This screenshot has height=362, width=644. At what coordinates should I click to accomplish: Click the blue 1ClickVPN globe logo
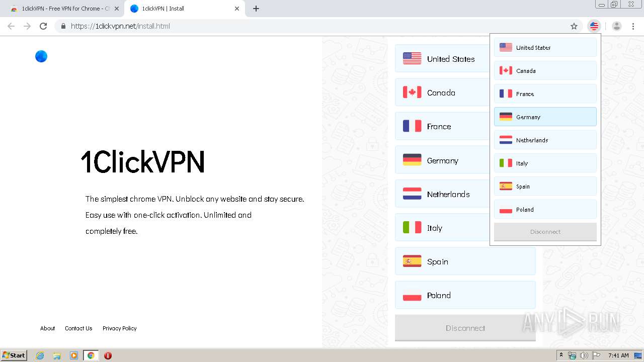[x=41, y=57]
